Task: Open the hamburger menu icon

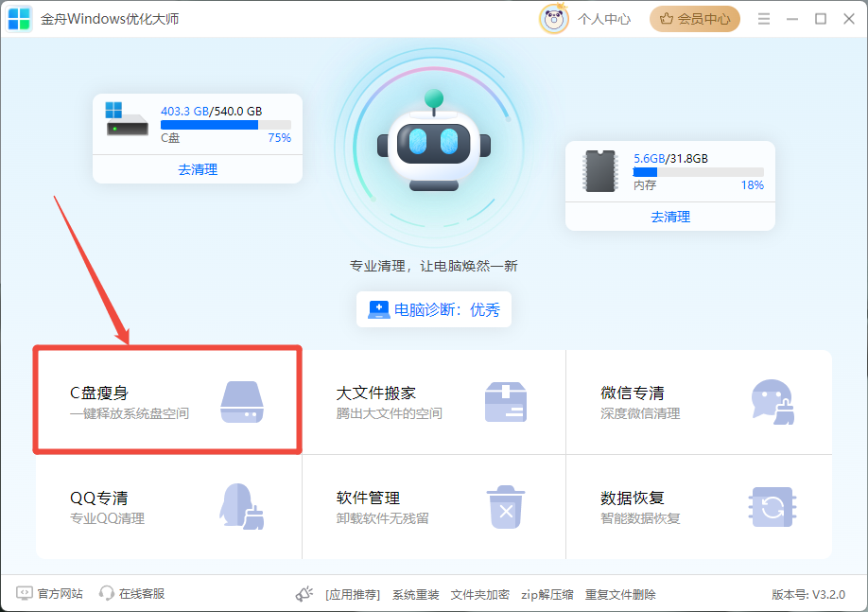Action: coord(764,19)
